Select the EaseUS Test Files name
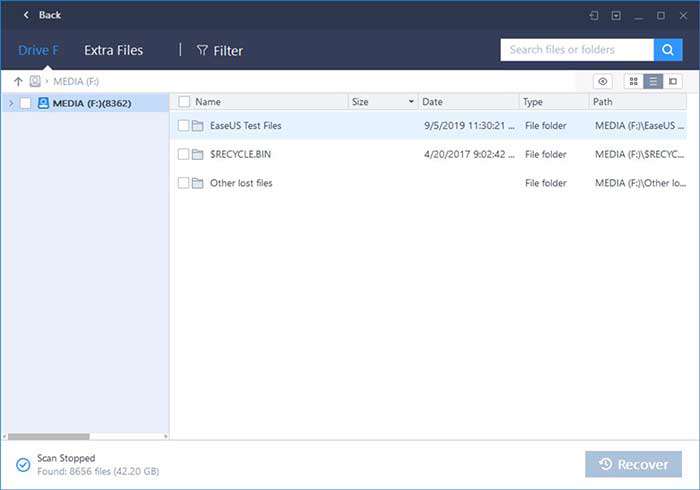 [246, 126]
